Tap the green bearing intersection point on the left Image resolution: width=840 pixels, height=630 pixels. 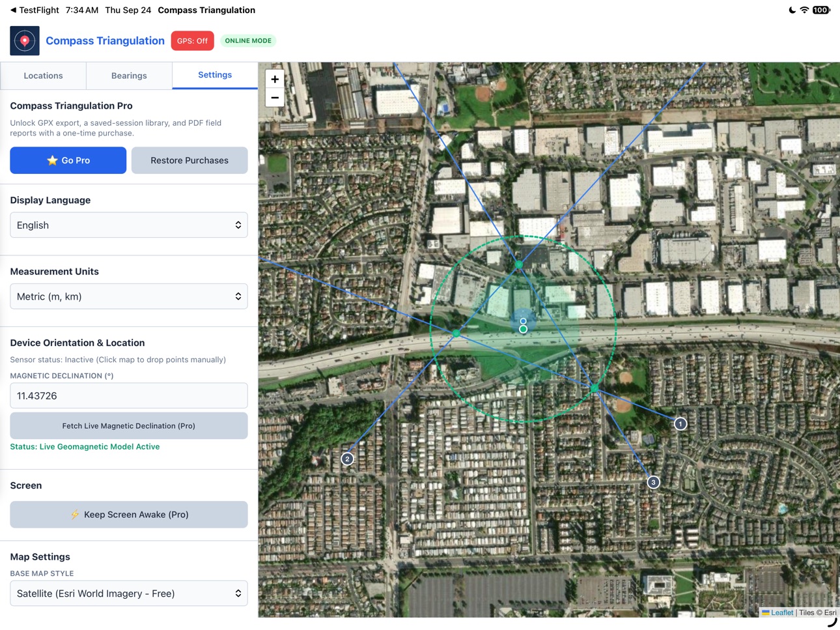456,333
